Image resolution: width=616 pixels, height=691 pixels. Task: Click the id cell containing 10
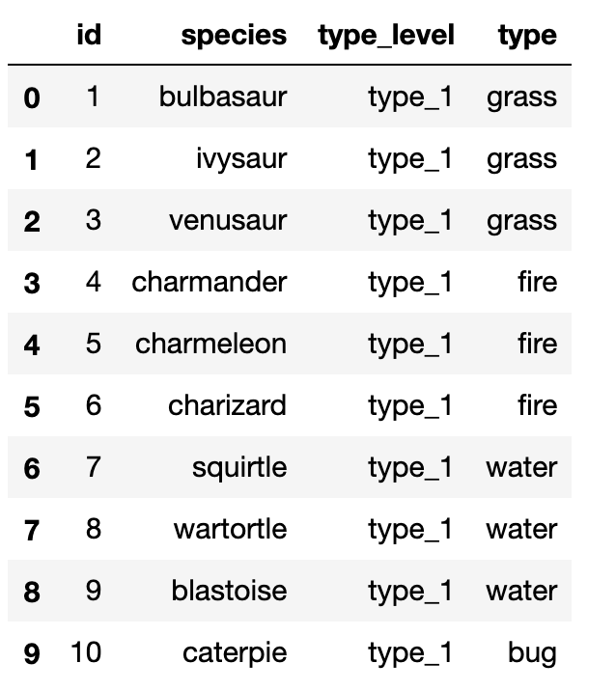tap(86, 652)
